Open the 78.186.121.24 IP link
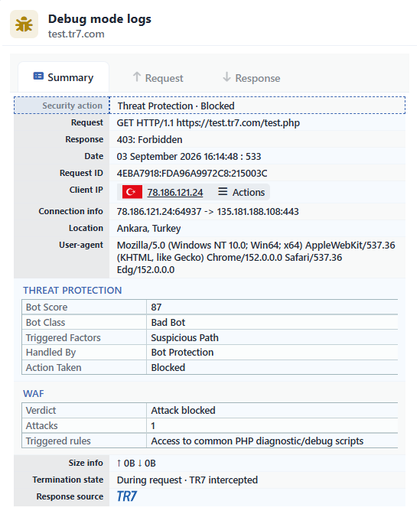The width and height of the screenshot is (420, 514). [175, 193]
